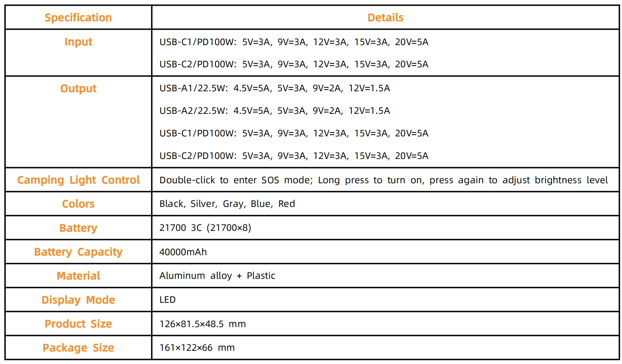This screenshot has height=364, width=622.
Task: Click the SOS mode instructions text
Action: (x=384, y=180)
